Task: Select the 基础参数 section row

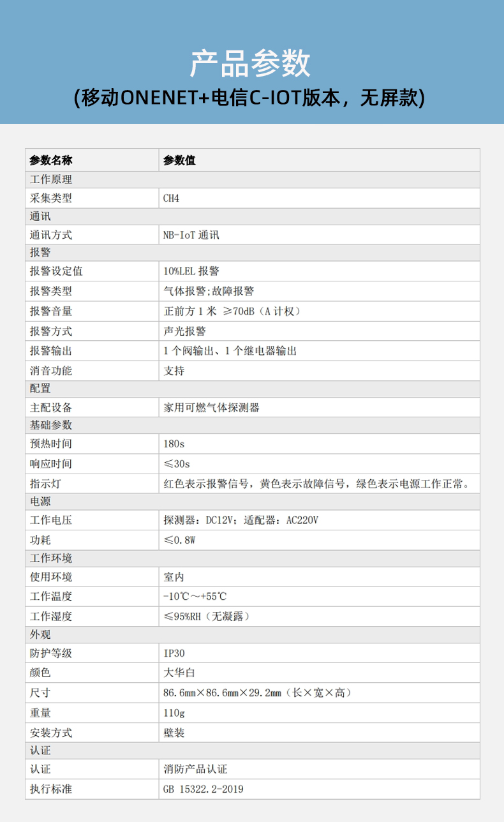Action: (x=253, y=425)
